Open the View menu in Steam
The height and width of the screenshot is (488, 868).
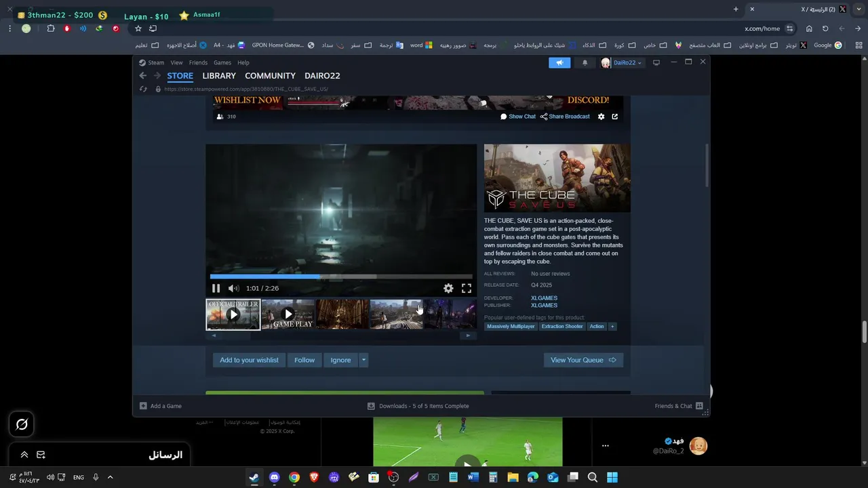[x=176, y=62]
